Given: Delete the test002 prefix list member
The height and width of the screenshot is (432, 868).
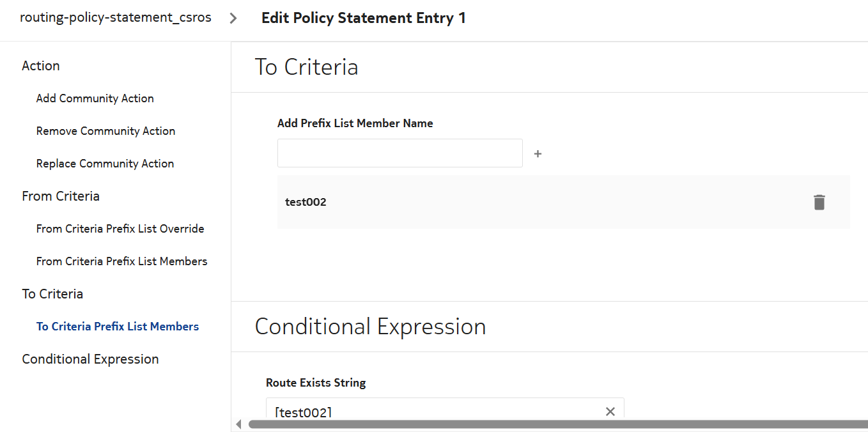Looking at the screenshot, I should 819,203.
